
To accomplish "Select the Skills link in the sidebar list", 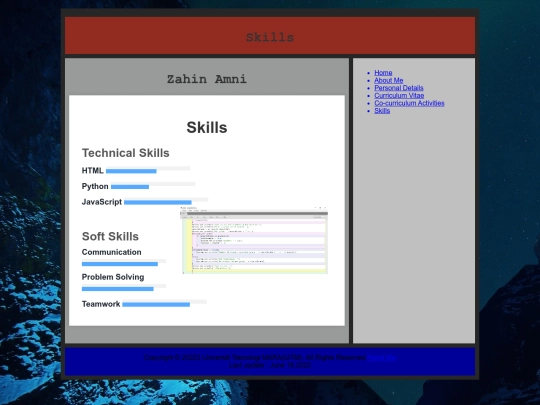I will click(382, 111).
